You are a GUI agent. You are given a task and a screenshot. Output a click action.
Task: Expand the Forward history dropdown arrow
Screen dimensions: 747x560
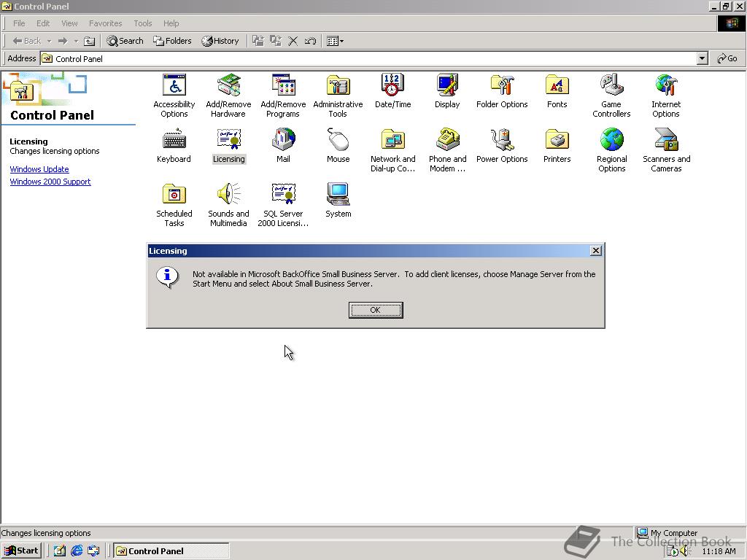[76, 41]
